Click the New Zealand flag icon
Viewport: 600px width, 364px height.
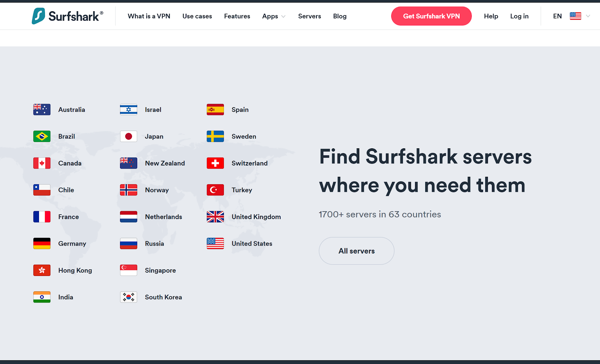tap(129, 163)
